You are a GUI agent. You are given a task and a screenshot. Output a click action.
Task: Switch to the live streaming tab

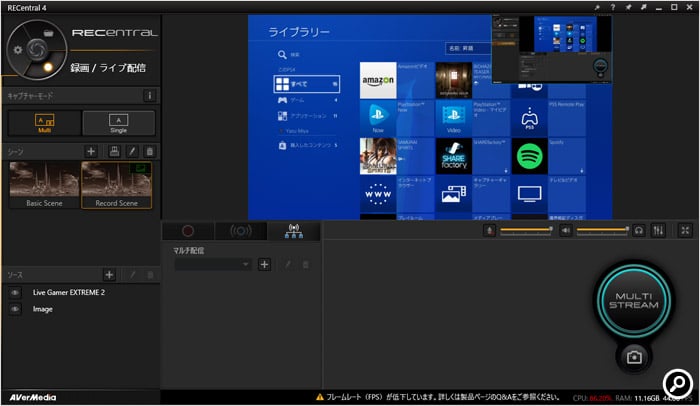click(x=241, y=231)
